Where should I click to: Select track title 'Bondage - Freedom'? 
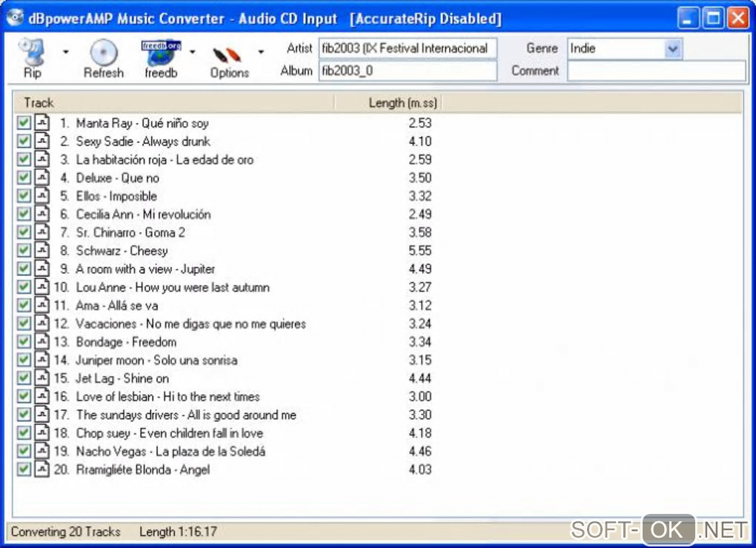pyautogui.click(x=126, y=342)
